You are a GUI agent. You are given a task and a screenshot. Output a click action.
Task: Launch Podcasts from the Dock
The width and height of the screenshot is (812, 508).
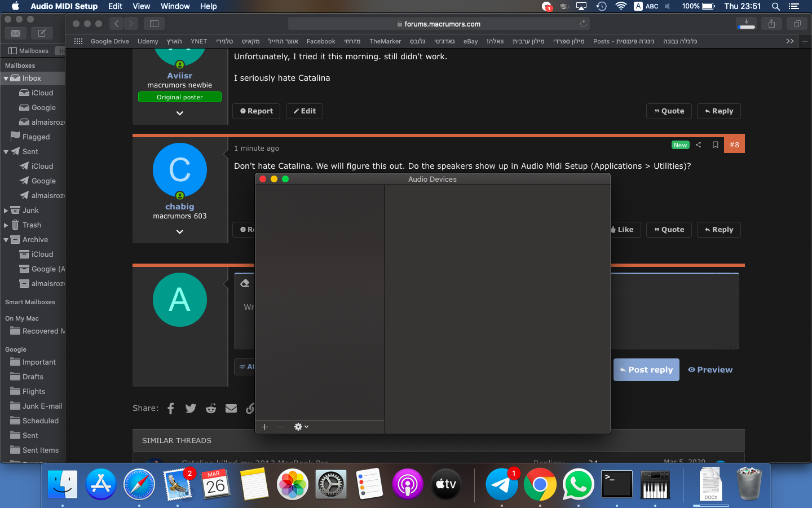pyautogui.click(x=408, y=484)
